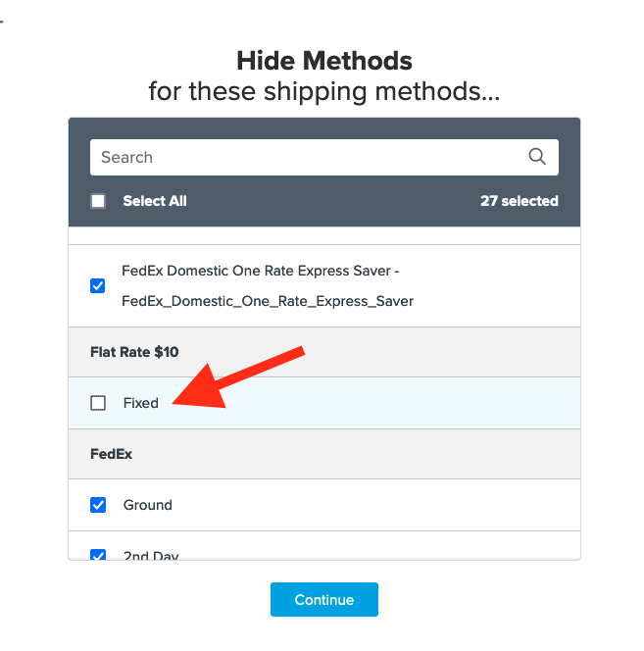
Task: Click the Hide Methods heading
Action: tap(324, 62)
